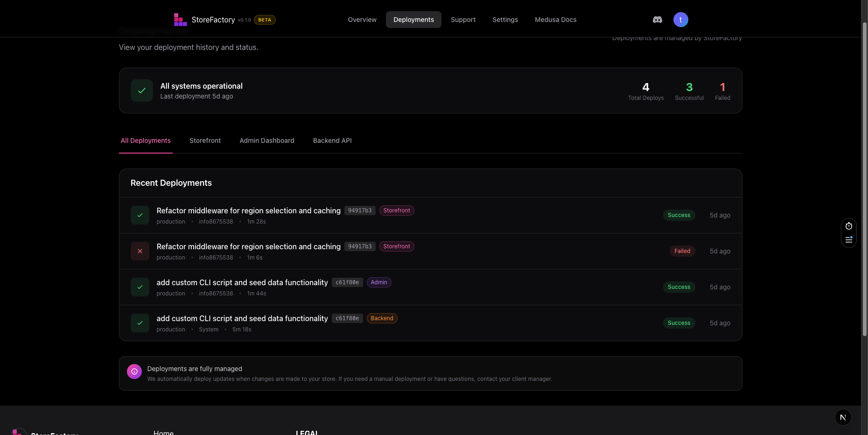
Task: Select the Admin Dashboard tab
Action: pos(266,140)
